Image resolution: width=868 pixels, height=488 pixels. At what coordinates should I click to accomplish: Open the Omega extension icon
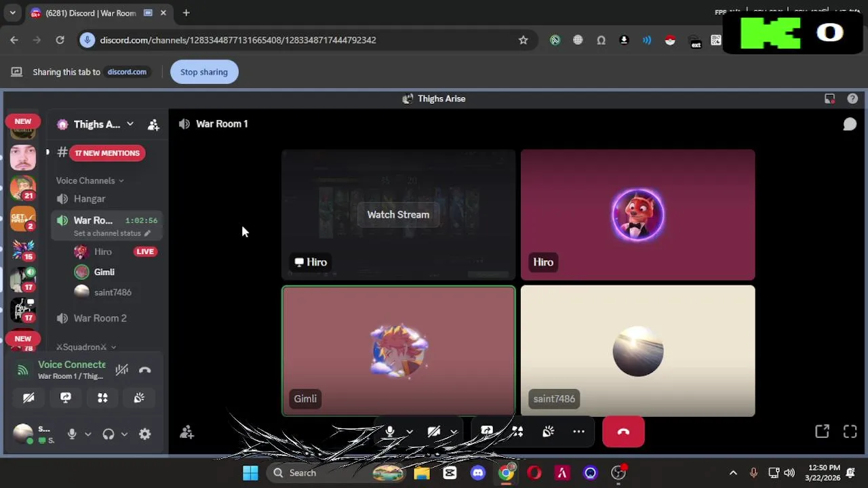pos(601,40)
